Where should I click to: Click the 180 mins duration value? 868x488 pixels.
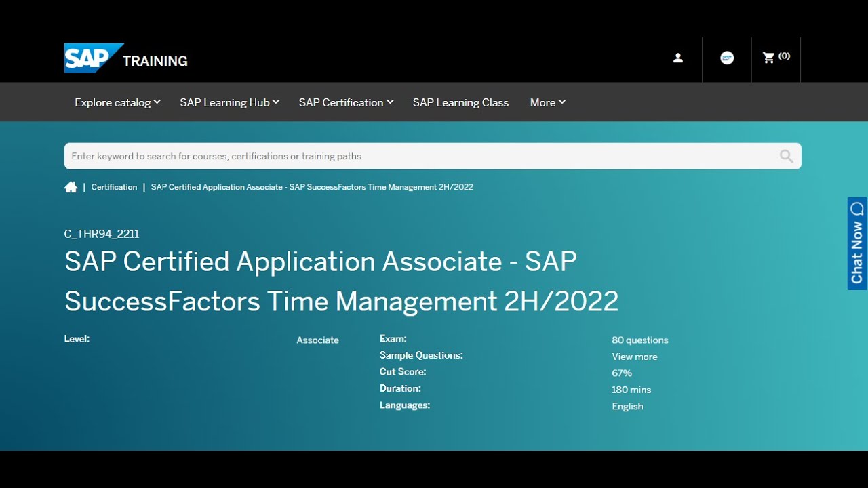pos(631,390)
